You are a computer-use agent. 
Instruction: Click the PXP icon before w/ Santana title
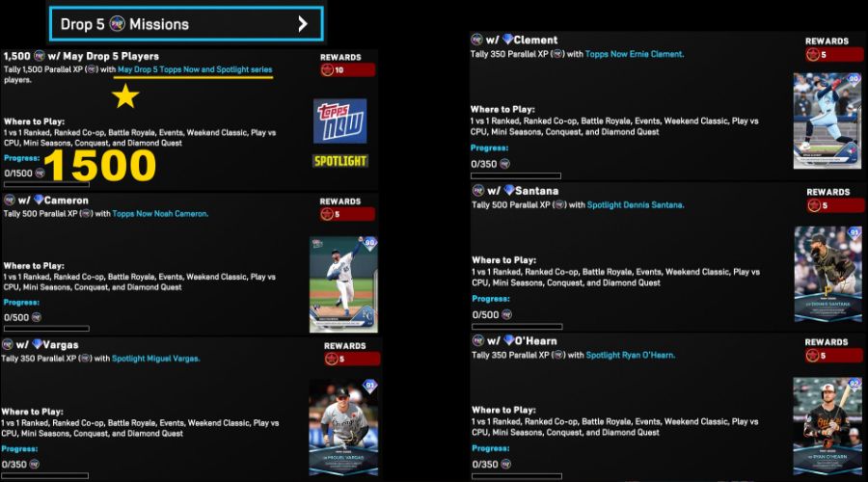pyautogui.click(x=478, y=190)
